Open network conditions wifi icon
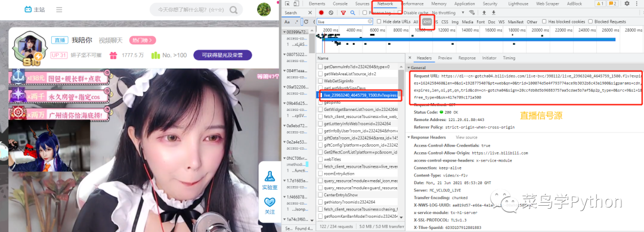 click(472, 13)
